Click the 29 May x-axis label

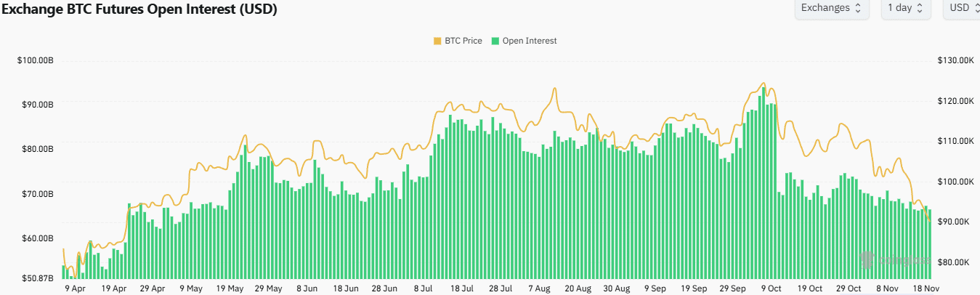tap(270, 288)
